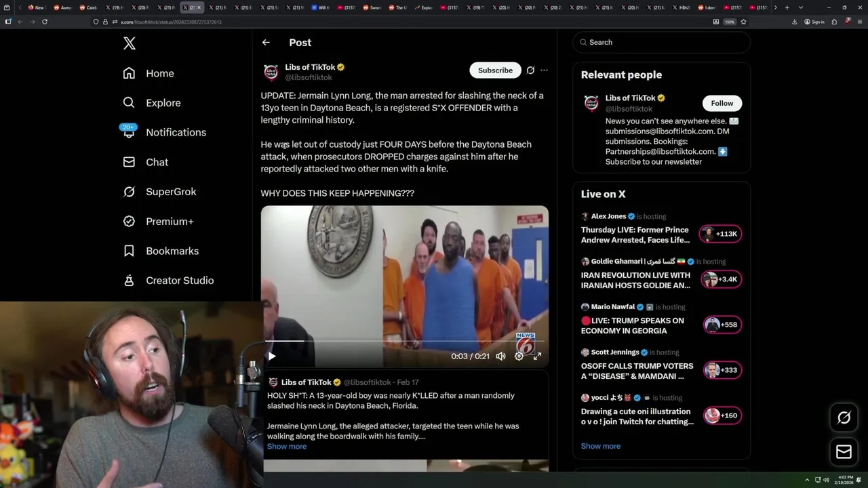Open the +558 listeners badge
The image size is (868, 488).
(722, 325)
